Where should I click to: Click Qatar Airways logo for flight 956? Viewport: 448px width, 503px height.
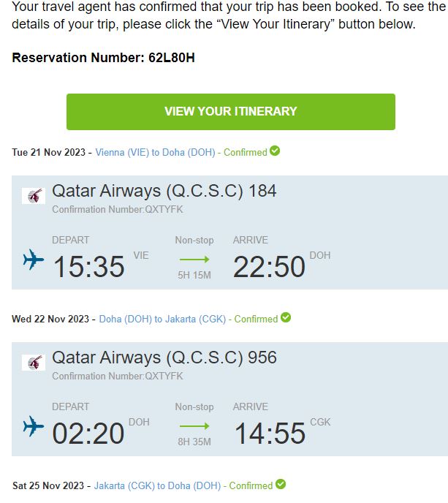[x=34, y=362]
